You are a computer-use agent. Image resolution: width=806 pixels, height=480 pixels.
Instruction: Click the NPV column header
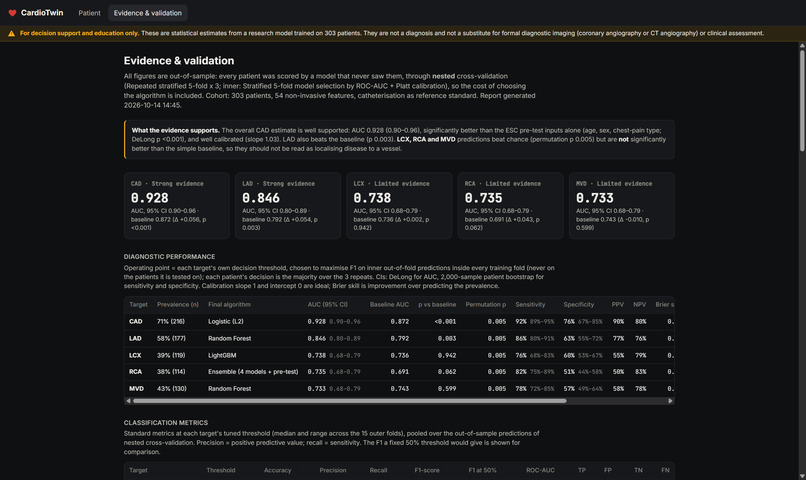[639, 305]
